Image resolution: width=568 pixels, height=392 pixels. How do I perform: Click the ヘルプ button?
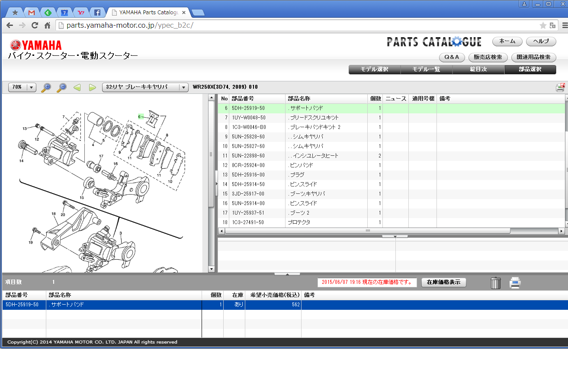[541, 42]
